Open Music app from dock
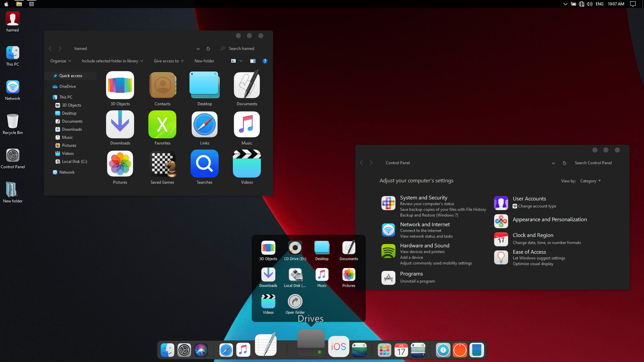 tap(243, 350)
